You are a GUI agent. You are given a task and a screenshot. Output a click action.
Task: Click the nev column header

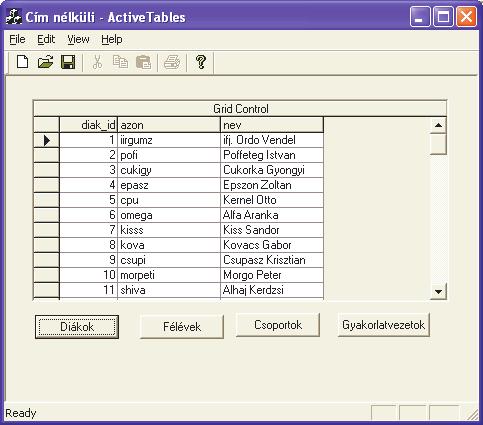coord(272,125)
